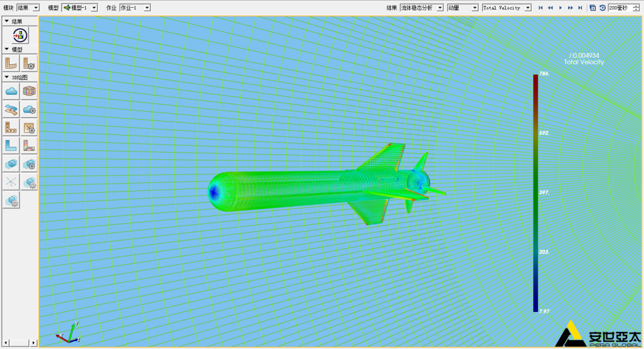This screenshot has width=644, height=349.
Task: Collapse the 结果 panel section
Action: (x=7, y=21)
